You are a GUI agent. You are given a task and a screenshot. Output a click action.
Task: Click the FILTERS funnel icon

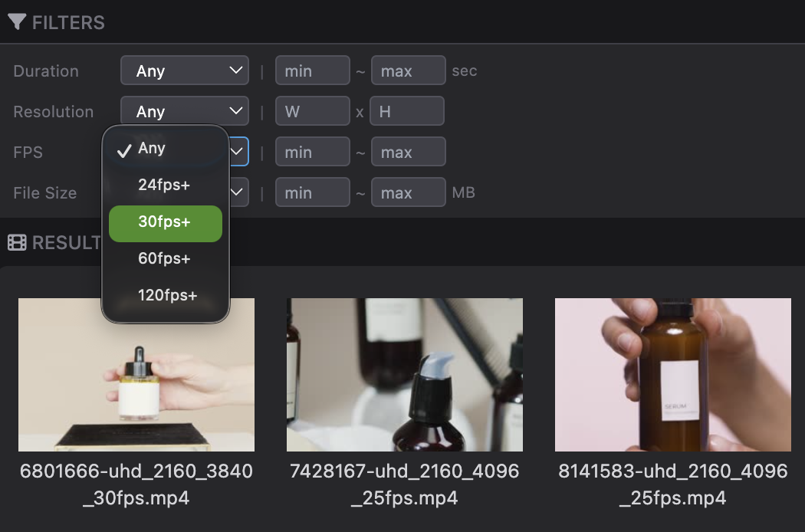pos(18,21)
